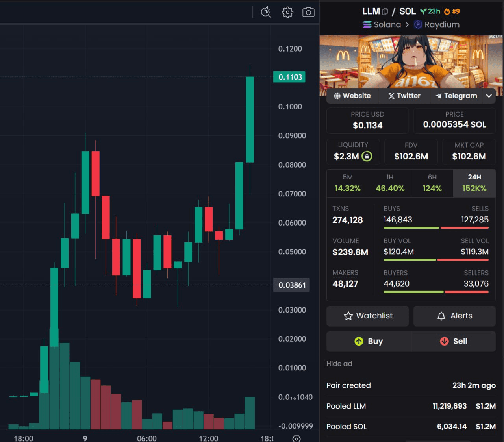Click the TXNS count 274,128
Viewport: 504px width, 442px height.
(x=347, y=220)
